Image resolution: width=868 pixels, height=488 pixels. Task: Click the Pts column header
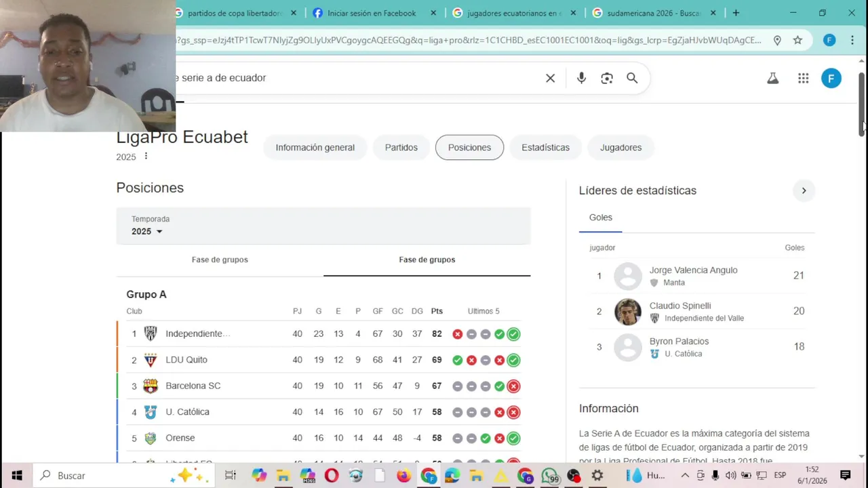coord(437,311)
